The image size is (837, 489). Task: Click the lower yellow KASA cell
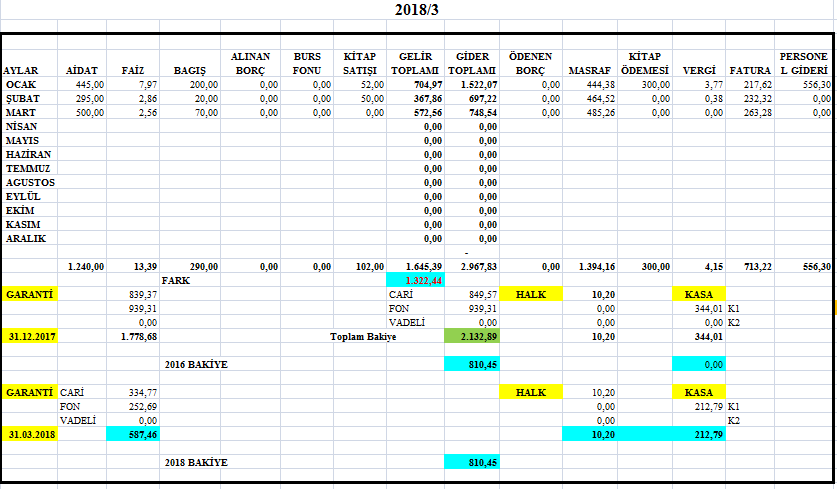click(x=699, y=392)
